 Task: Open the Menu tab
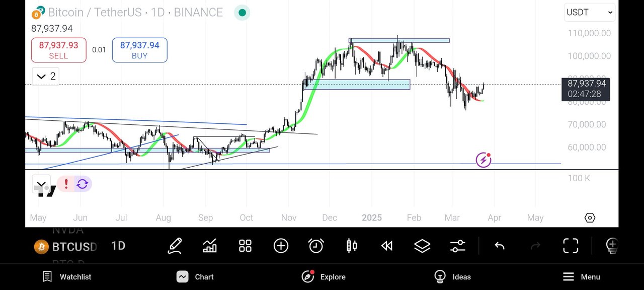[581, 277]
